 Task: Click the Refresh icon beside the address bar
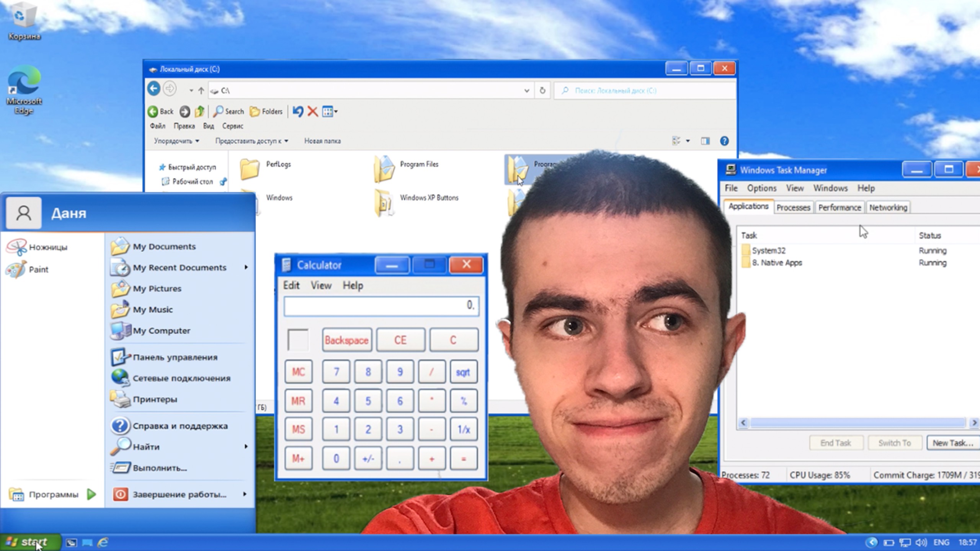click(x=542, y=91)
